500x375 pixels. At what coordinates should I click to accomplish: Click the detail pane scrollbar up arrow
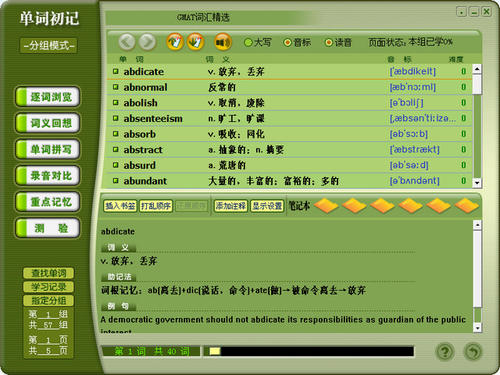tap(477, 225)
